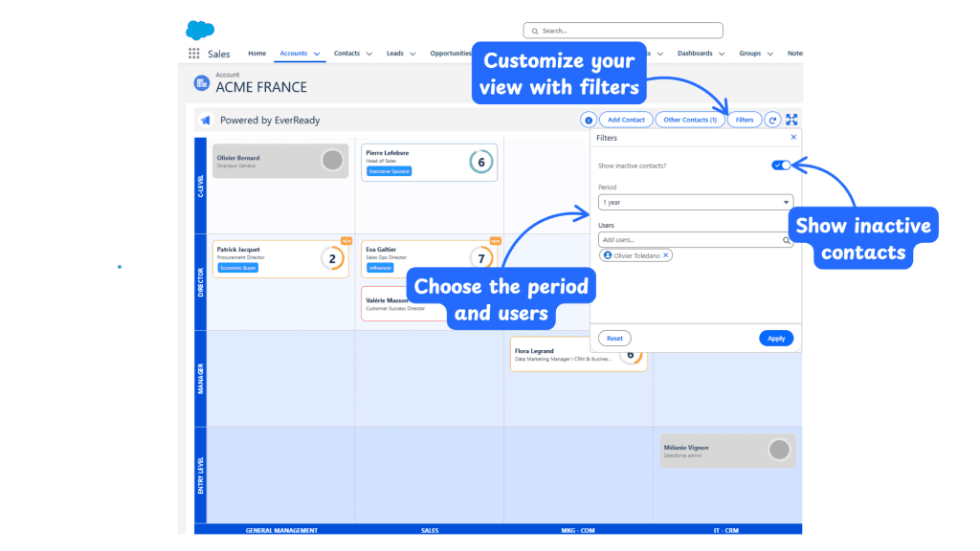The width and height of the screenshot is (980, 551).
Task: Click the global Search field
Action: (623, 31)
